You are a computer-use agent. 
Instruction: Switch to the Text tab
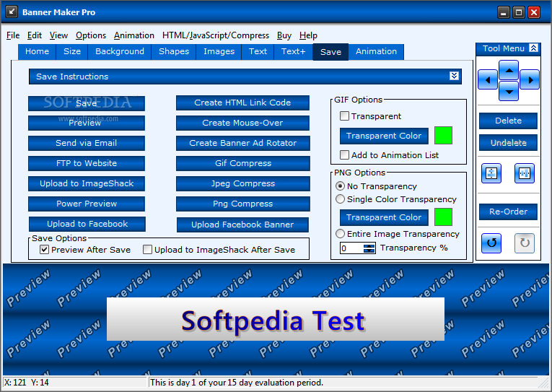[258, 51]
